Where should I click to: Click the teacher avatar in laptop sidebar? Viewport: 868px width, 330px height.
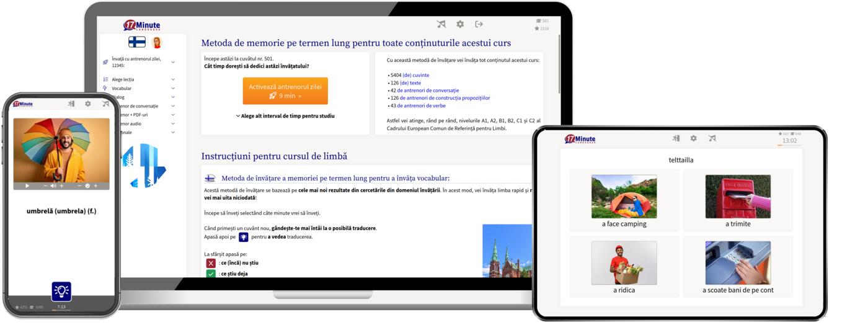(x=156, y=42)
